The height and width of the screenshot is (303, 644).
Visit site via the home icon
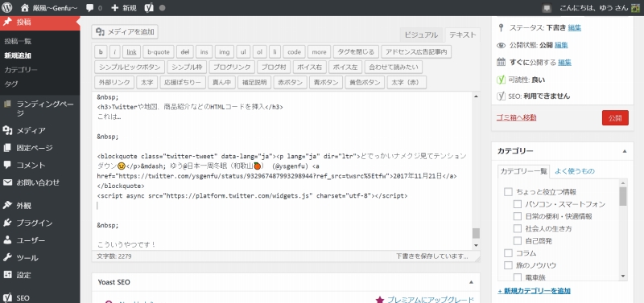click(26, 8)
